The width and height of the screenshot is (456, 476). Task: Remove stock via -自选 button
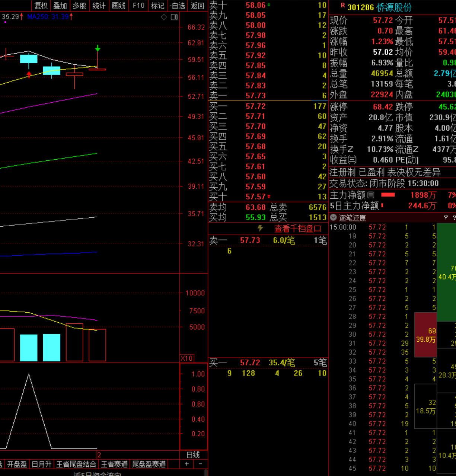pos(177,6)
